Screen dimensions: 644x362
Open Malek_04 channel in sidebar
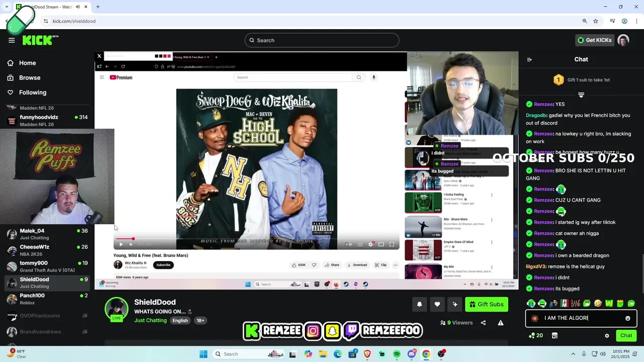pyautogui.click(x=47, y=234)
